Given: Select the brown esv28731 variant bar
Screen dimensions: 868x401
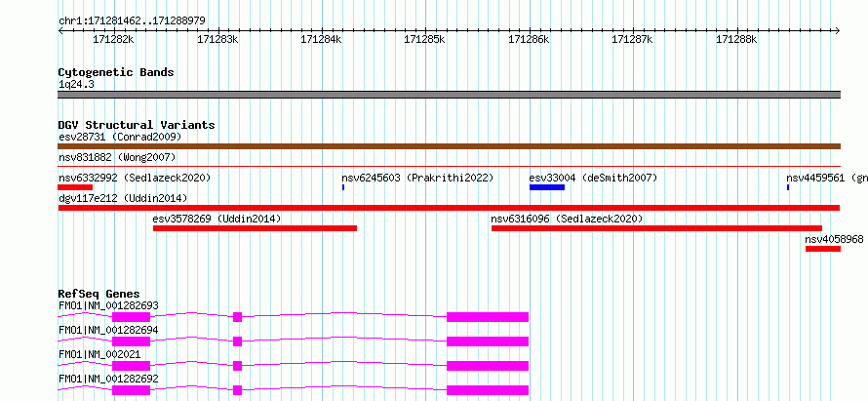Looking at the screenshot, I should point(449,146).
